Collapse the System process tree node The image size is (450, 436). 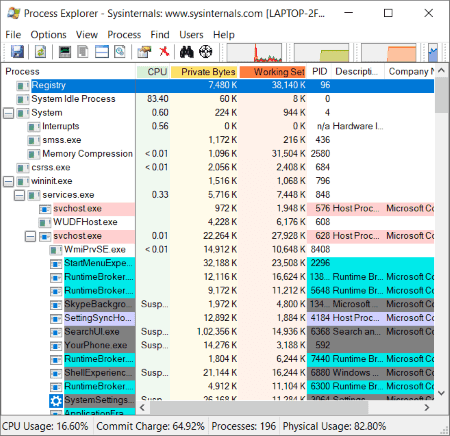(8, 113)
